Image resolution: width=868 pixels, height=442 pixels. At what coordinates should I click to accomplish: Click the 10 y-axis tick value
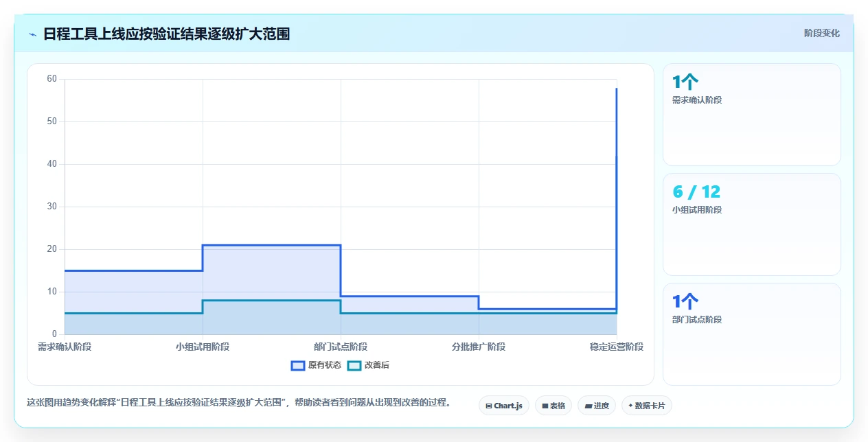[x=52, y=292]
